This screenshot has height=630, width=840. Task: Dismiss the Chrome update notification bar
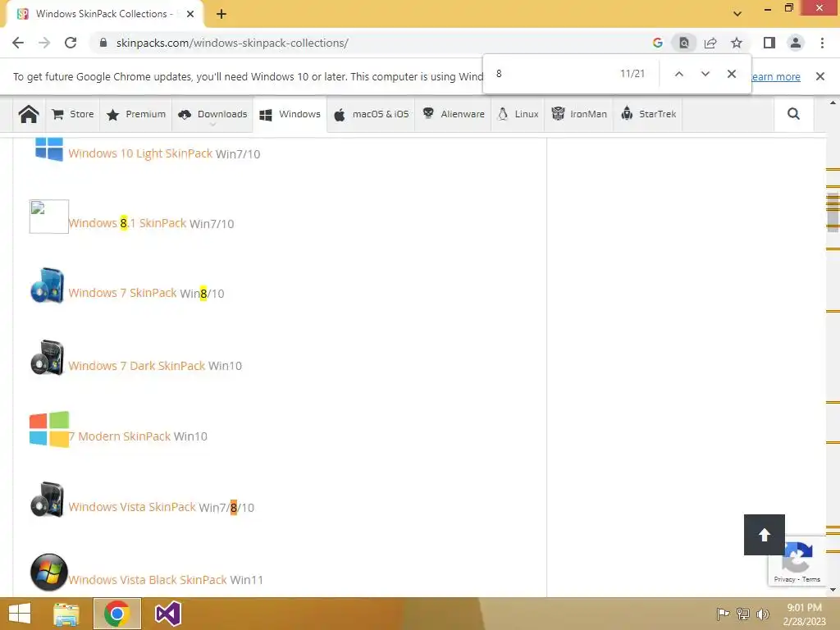tap(820, 76)
